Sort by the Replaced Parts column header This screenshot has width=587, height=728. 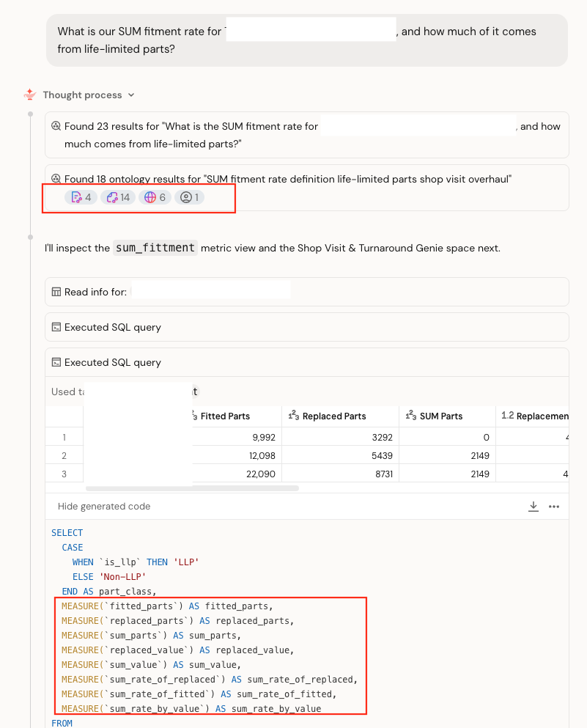(340, 416)
